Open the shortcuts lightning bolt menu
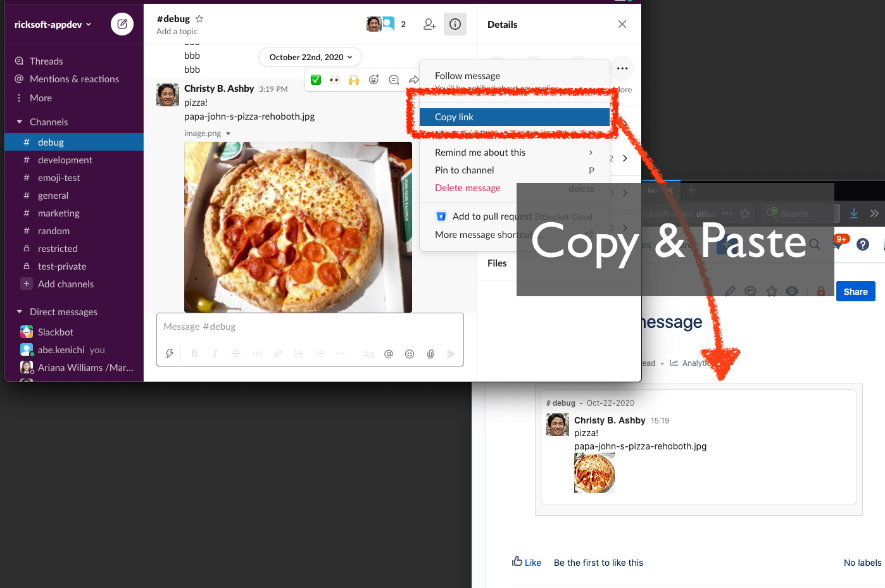 (170, 354)
